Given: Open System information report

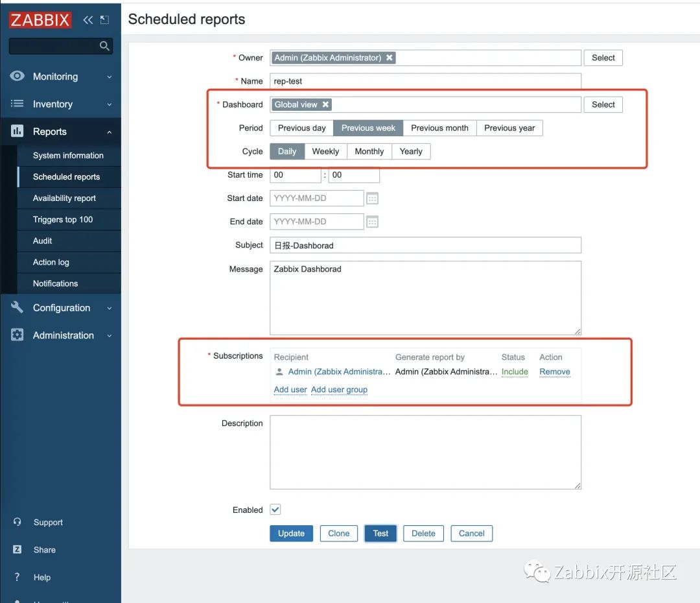Looking at the screenshot, I should pyautogui.click(x=69, y=156).
